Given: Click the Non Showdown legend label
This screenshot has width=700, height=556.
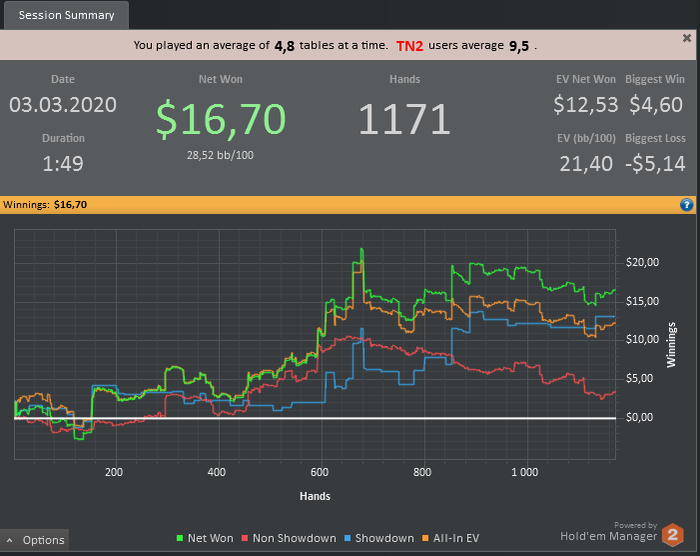Looking at the screenshot, I should click(294, 538).
